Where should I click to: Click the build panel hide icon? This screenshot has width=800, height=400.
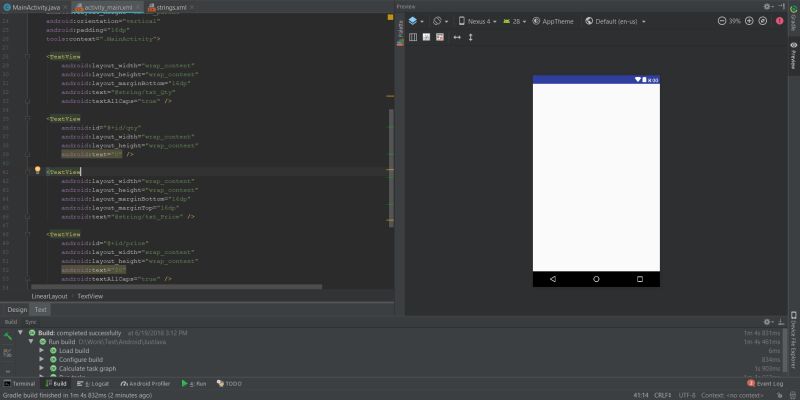781,322
